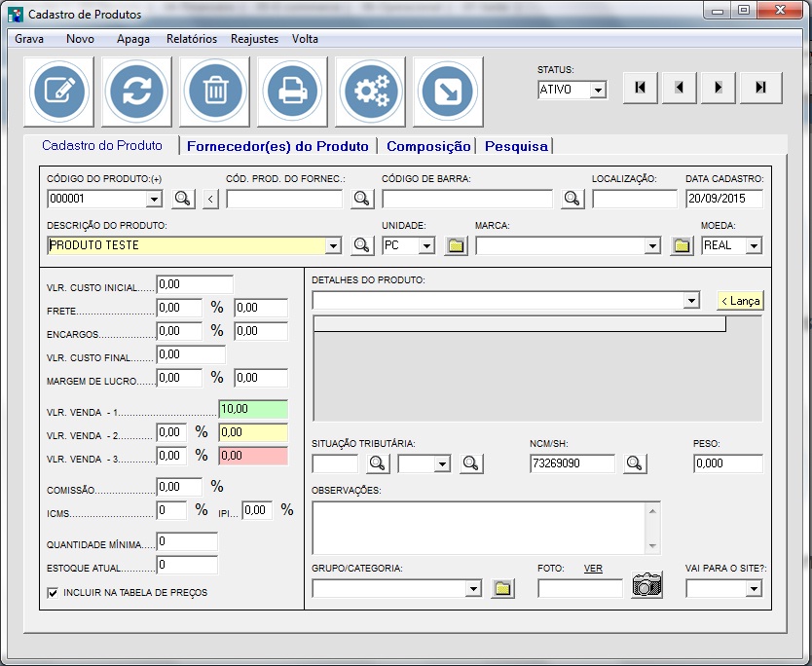This screenshot has width=812, height=666.
Task: Click magnifier next to NCM/SH field
Action: pyautogui.click(x=635, y=463)
